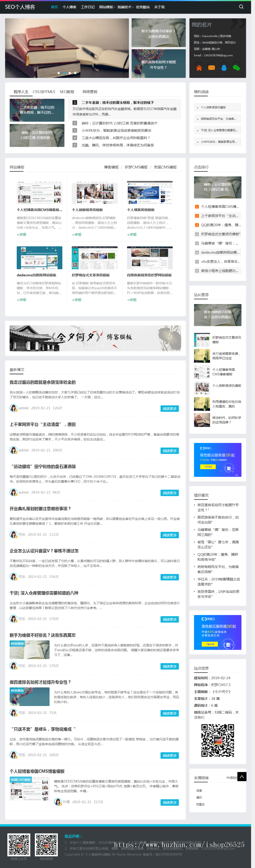Open the 博客模板 category link

pos(111,167)
